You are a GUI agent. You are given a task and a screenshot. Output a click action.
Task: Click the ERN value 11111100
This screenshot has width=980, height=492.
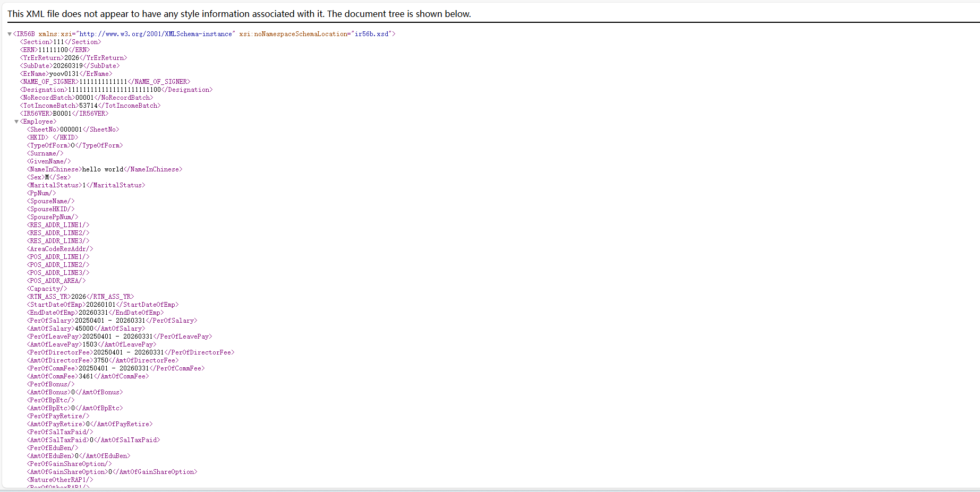point(53,50)
